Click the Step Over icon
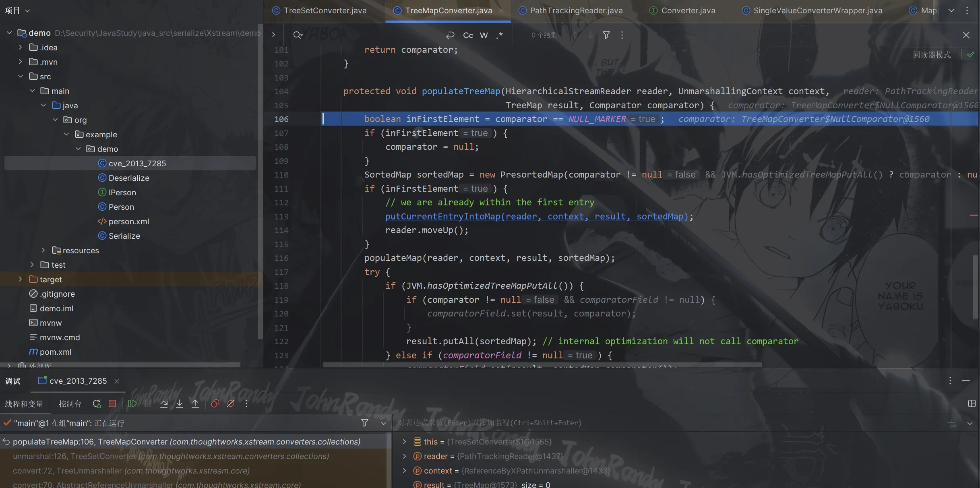Image resolution: width=980 pixels, height=488 pixels. 164,403
